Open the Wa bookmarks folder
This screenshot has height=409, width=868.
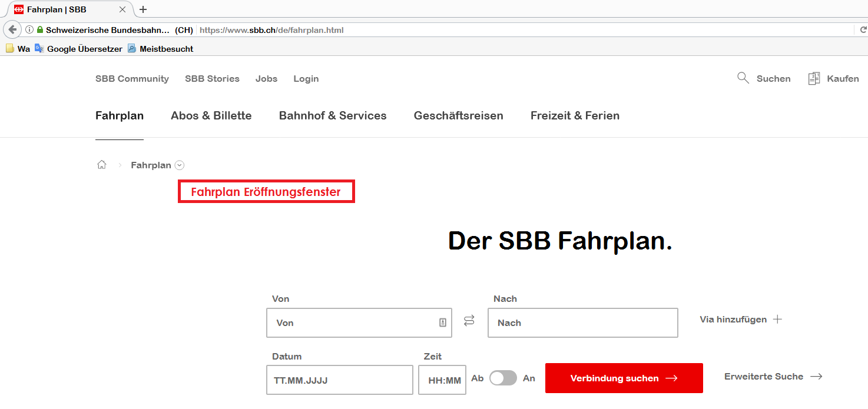18,49
